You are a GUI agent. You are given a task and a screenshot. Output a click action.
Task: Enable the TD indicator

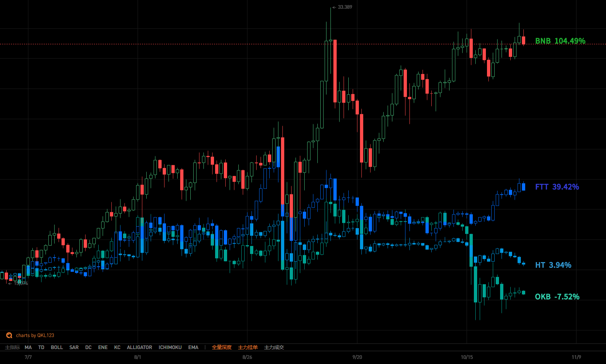[x=41, y=347]
